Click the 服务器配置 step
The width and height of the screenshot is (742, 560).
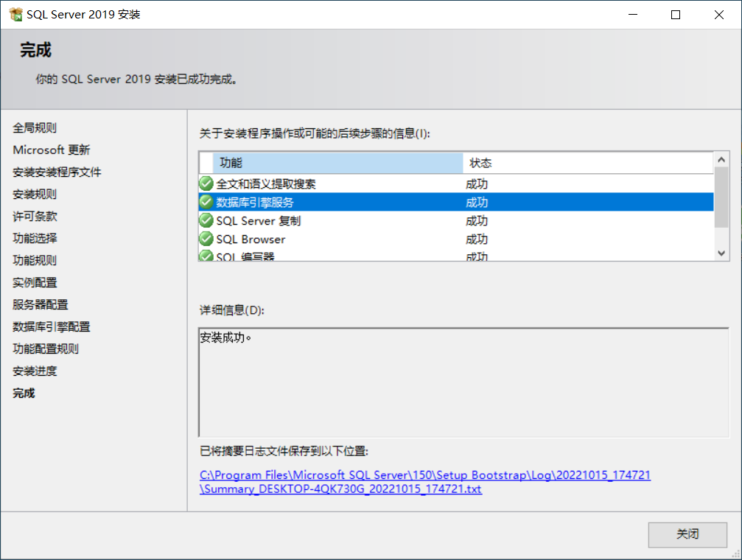point(41,304)
